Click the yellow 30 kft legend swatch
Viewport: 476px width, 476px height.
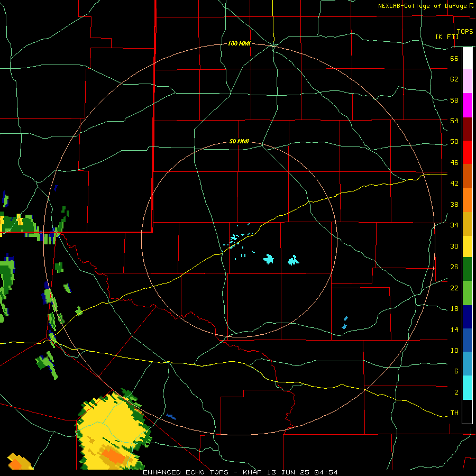point(467,246)
